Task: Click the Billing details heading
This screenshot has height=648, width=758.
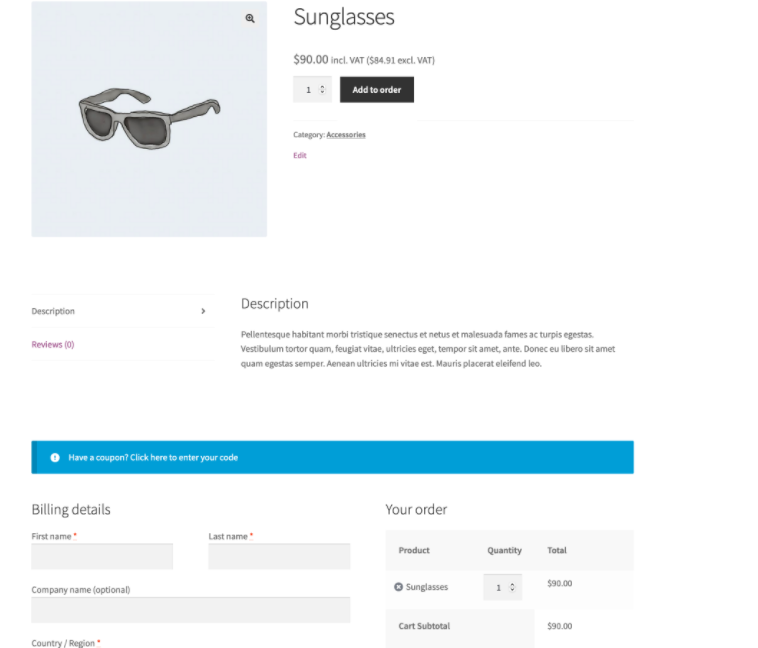Action: coord(71,509)
